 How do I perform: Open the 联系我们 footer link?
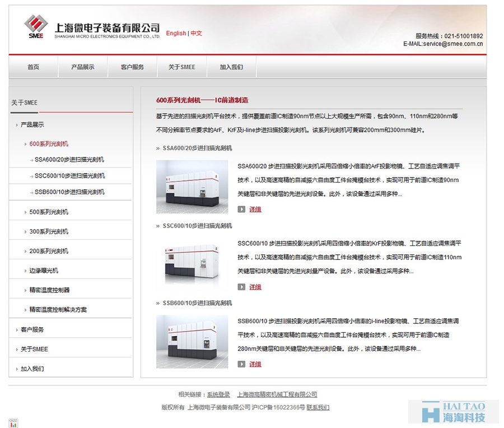click(318, 407)
